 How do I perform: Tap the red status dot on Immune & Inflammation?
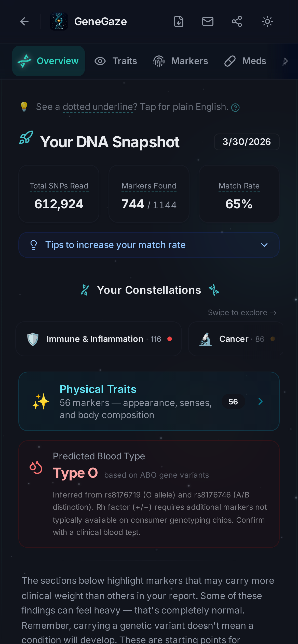[170, 339]
